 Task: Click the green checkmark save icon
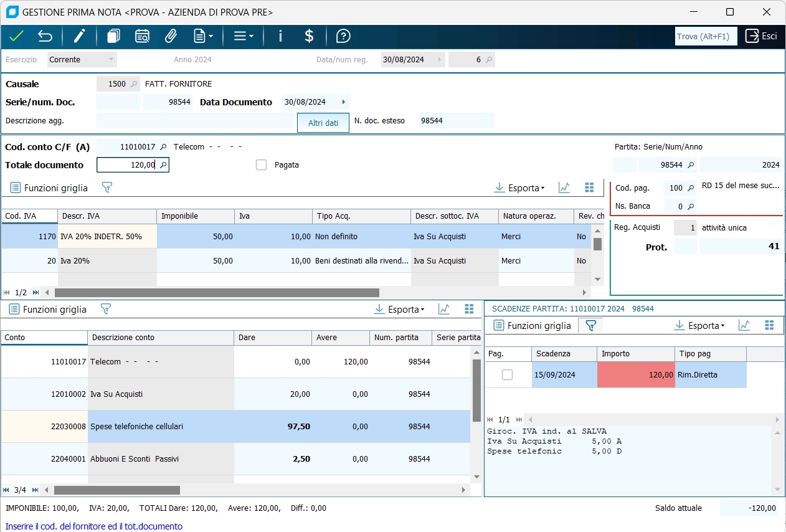pyautogui.click(x=16, y=36)
